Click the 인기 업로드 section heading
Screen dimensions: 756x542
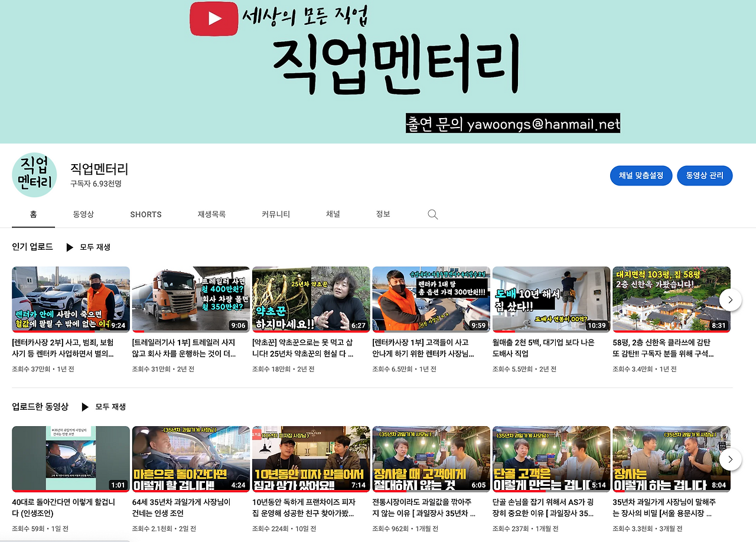click(x=32, y=247)
